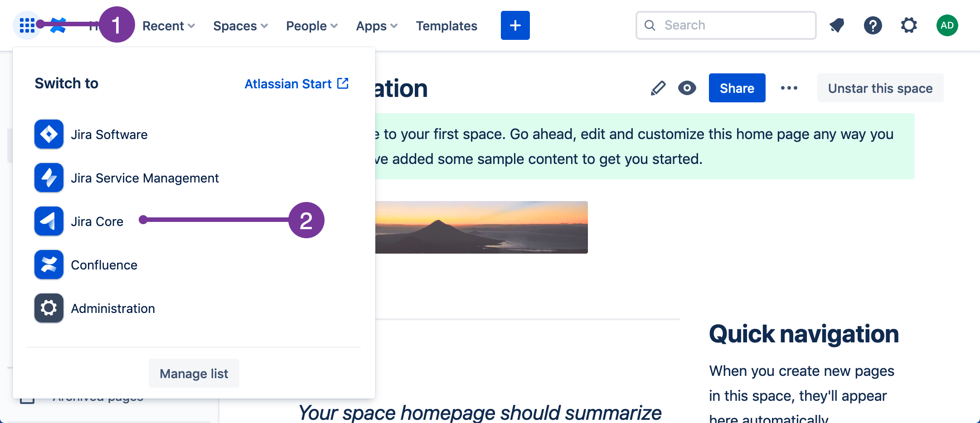Select Jira Core from the switcher
Screen dimensions: 980x423
[x=97, y=221]
